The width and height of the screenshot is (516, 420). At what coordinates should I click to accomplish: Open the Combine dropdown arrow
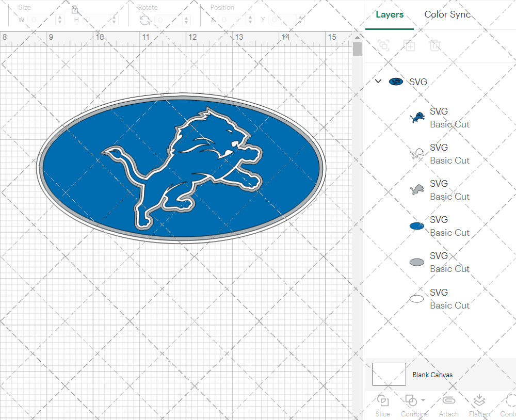[423, 400]
